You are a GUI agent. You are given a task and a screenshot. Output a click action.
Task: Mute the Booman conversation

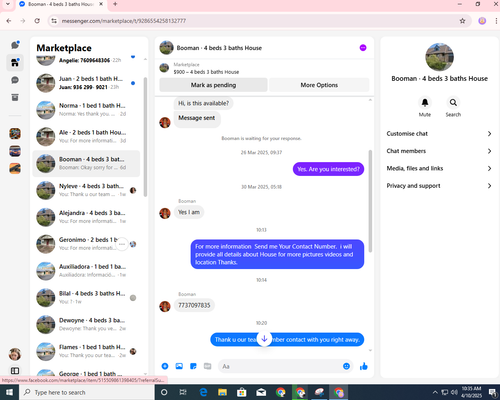click(x=425, y=103)
